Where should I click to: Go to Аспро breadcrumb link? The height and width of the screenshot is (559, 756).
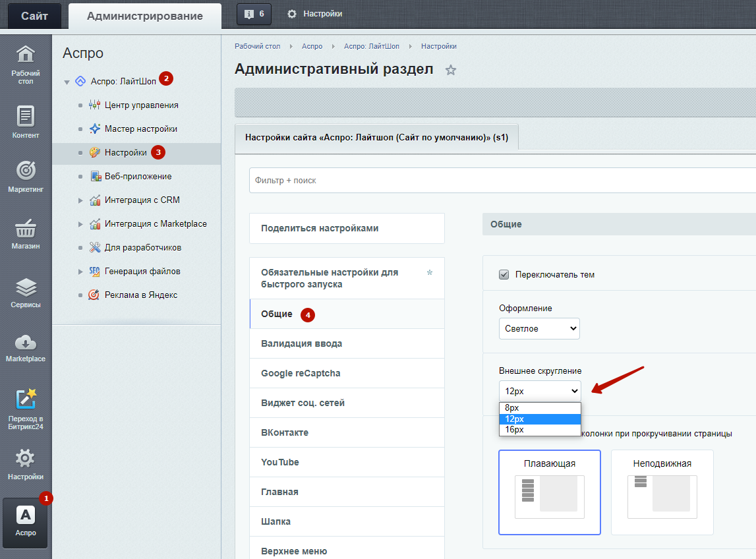point(312,46)
